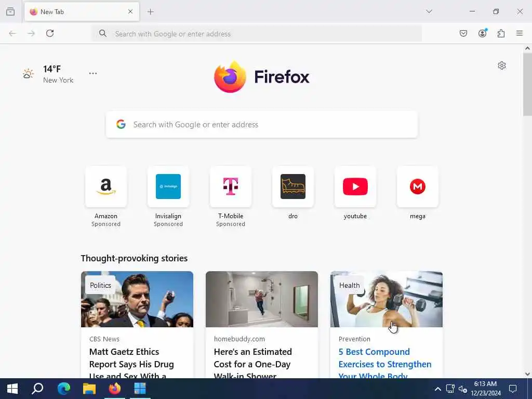The height and width of the screenshot is (399, 532).
Task: Personalize new tab via gear icon
Action: coord(502,65)
